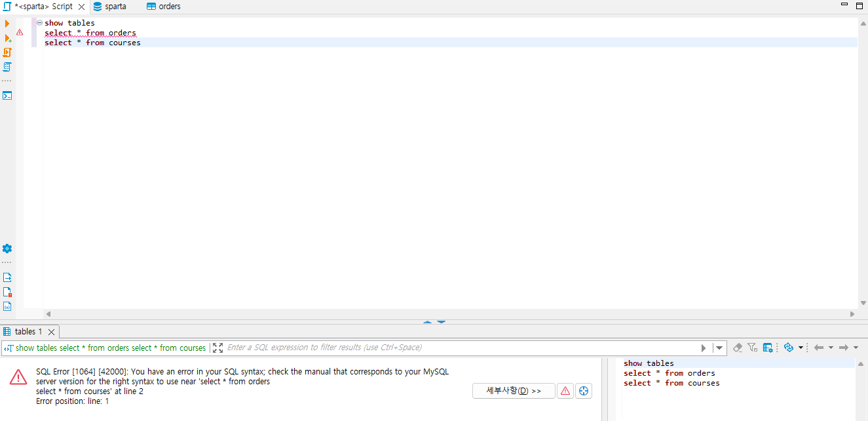Minimize the editor pane

click(x=844, y=5)
